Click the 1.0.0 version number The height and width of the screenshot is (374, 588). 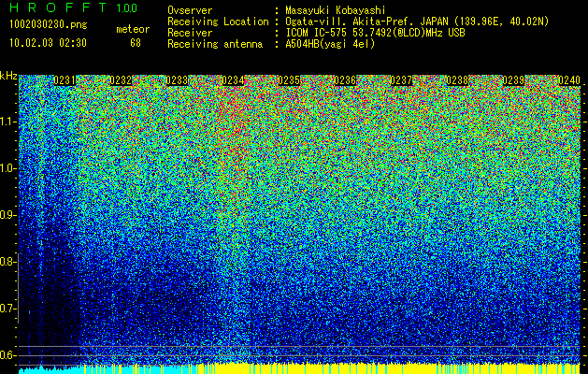tap(126, 7)
